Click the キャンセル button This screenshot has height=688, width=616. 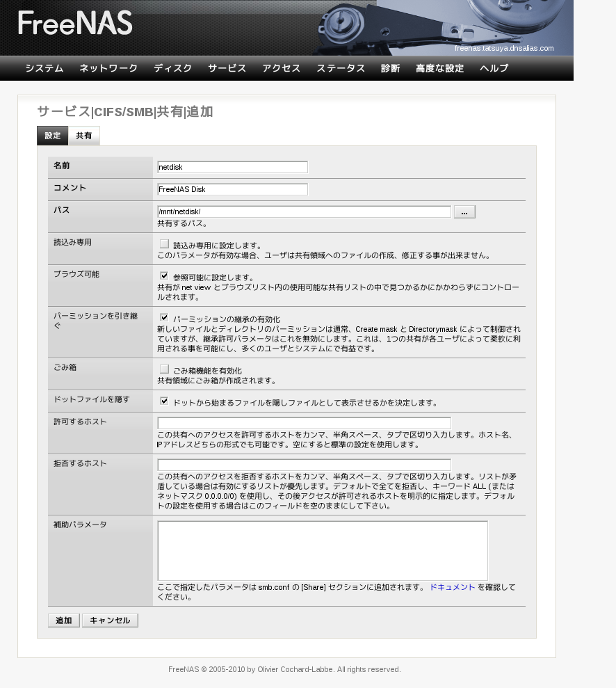click(x=110, y=621)
